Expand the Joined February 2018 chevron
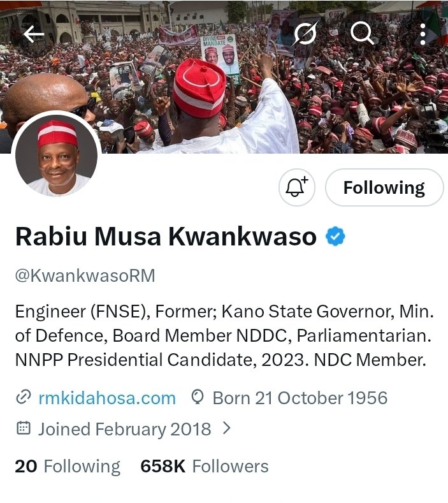The height and width of the screenshot is (503, 448). point(227,428)
